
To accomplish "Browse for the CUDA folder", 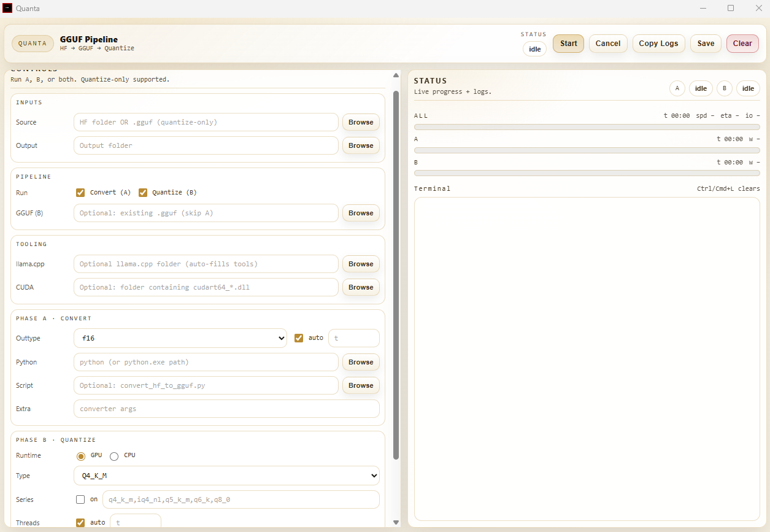I will [361, 287].
